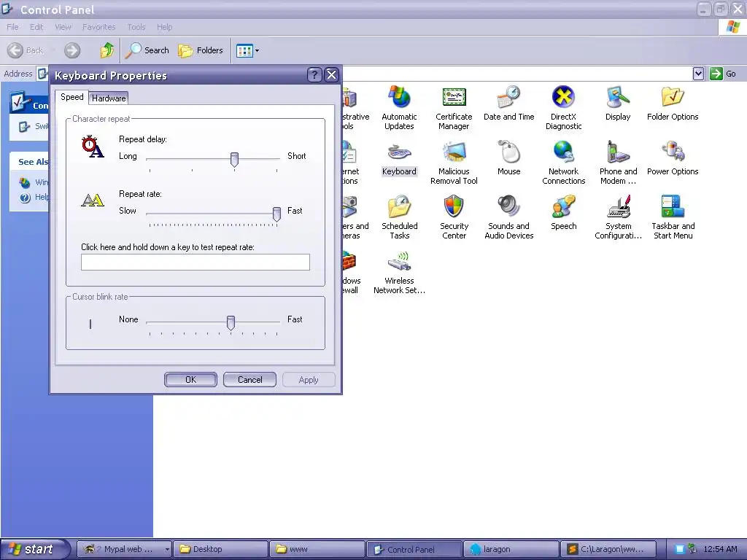Open Wireless Network Setup icon
747x560 pixels.
399,272
